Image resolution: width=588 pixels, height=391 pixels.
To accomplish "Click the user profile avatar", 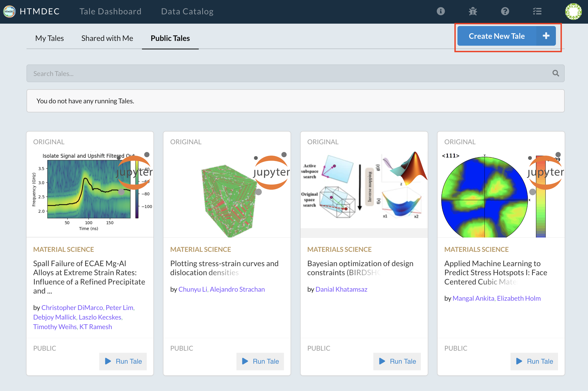I will pos(573,11).
